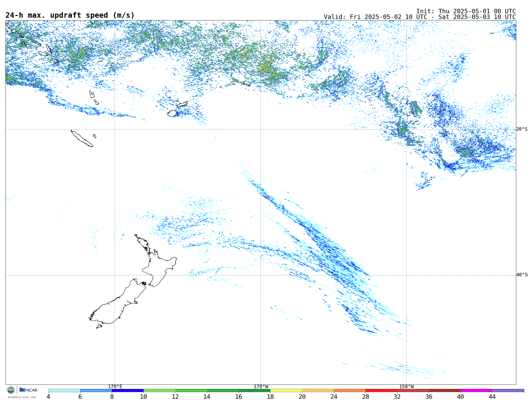Click the 150°W longitude label
The width and height of the screenshot is (532, 400).
[x=407, y=387]
